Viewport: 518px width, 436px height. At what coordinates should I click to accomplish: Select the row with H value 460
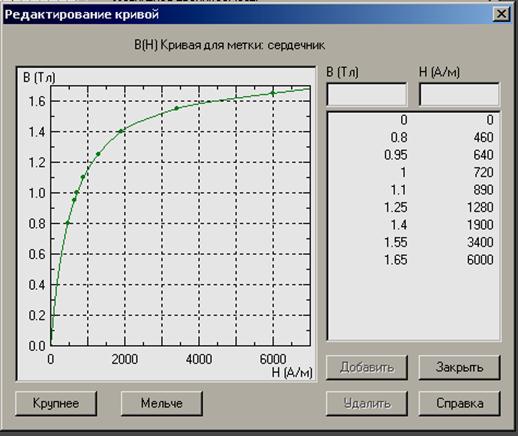tap(413, 137)
